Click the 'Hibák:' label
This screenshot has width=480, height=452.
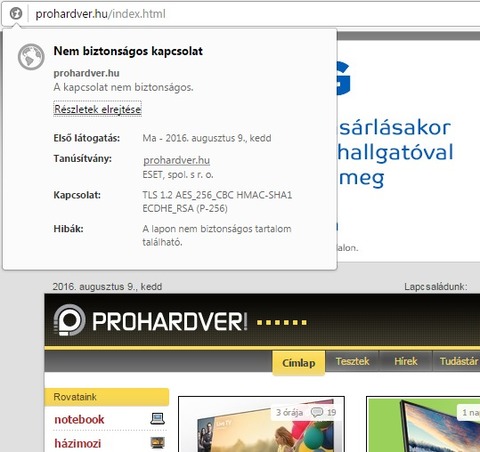(x=68, y=229)
